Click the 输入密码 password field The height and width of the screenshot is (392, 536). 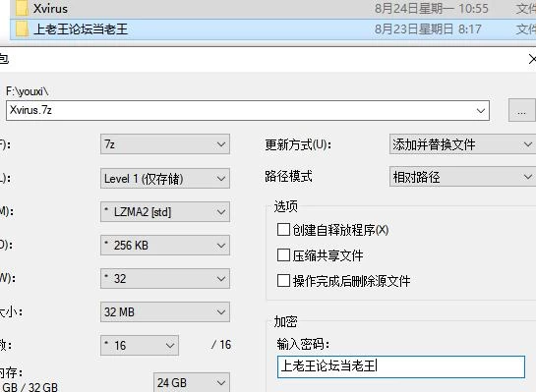click(x=401, y=366)
